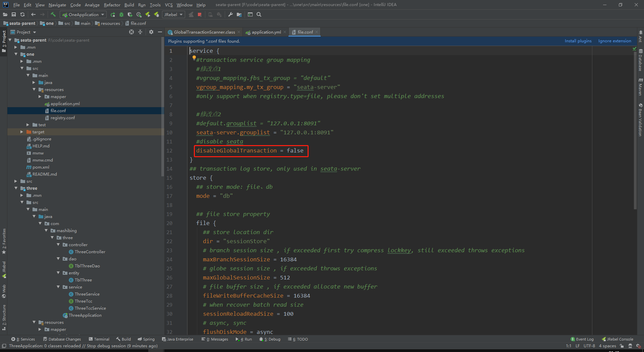Run OneApplication with the green rerun icon

(113, 14)
